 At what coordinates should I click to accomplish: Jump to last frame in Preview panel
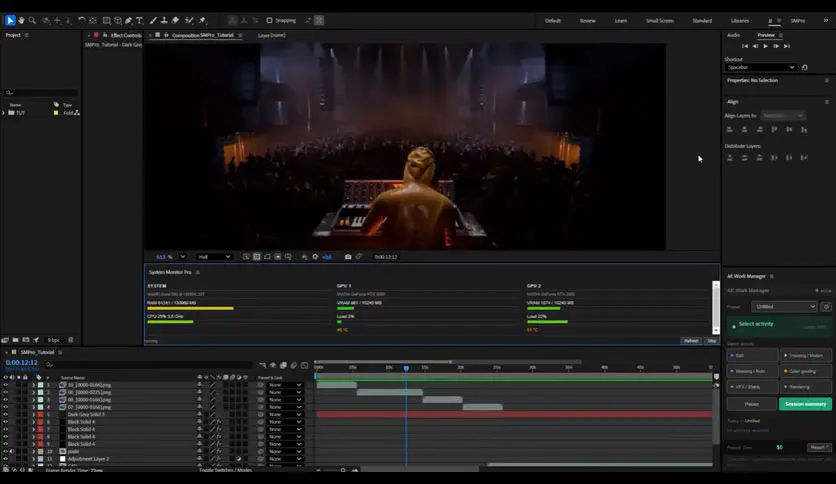point(787,46)
